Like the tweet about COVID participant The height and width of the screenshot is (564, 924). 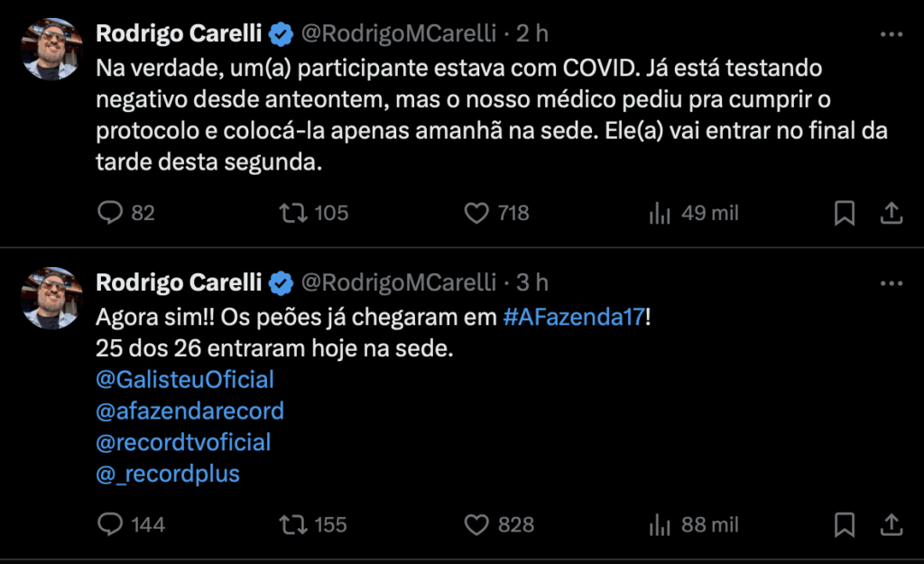[x=476, y=213]
